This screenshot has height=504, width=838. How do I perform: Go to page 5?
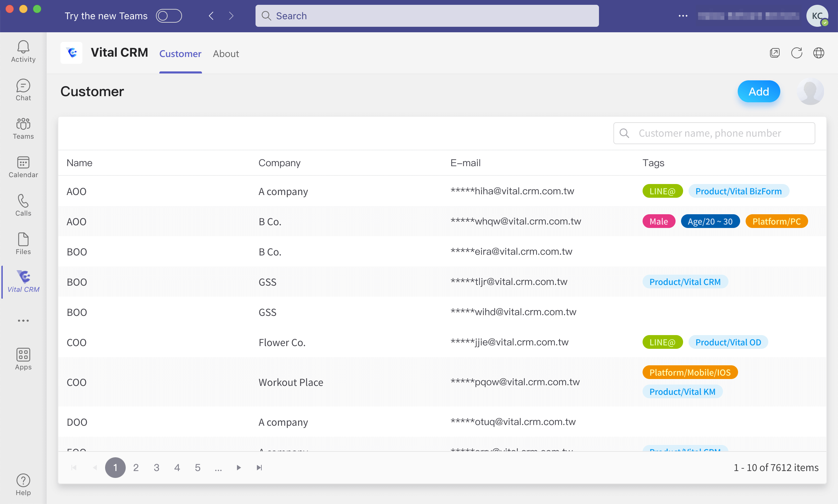pos(198,468)
